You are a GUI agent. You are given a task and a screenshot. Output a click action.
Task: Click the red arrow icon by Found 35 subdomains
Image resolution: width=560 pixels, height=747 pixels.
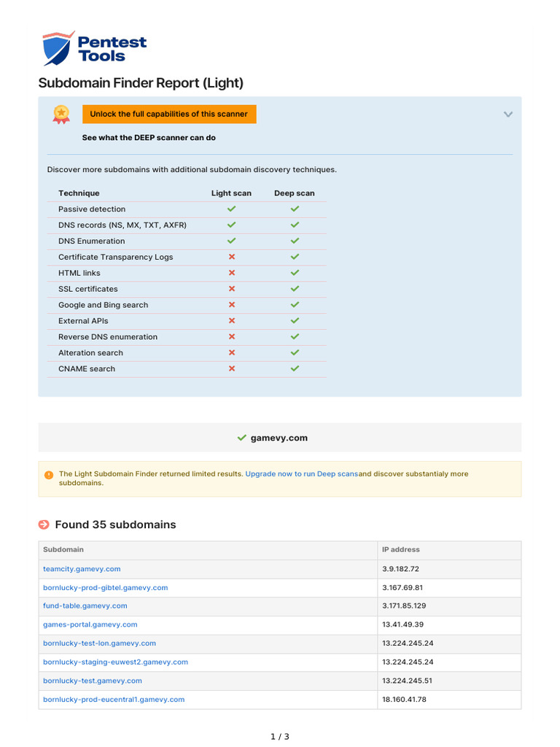[44, 525]
